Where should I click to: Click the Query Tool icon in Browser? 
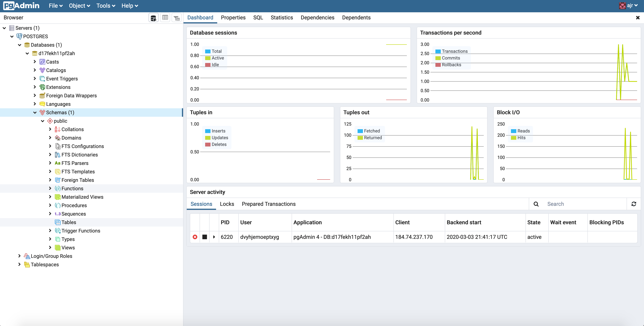[x=153, y=18]
